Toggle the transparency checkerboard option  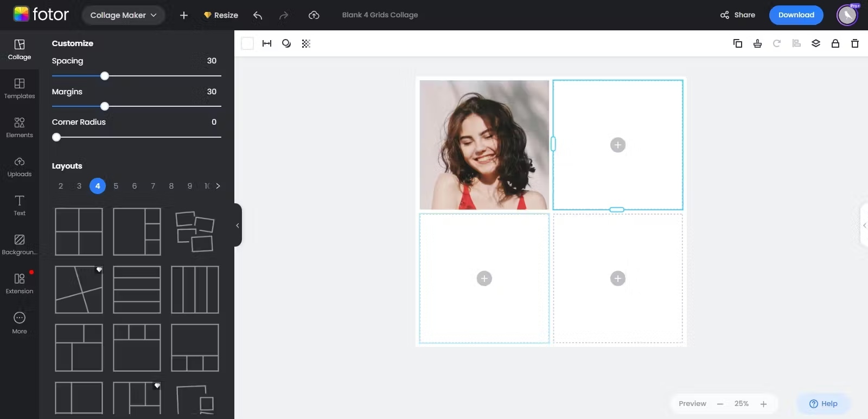pos(306,43)
